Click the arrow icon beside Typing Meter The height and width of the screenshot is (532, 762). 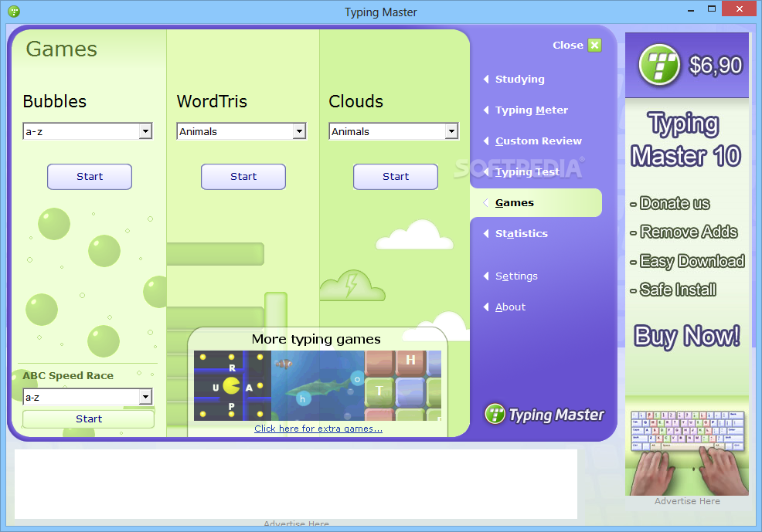(x=486, y=110)
